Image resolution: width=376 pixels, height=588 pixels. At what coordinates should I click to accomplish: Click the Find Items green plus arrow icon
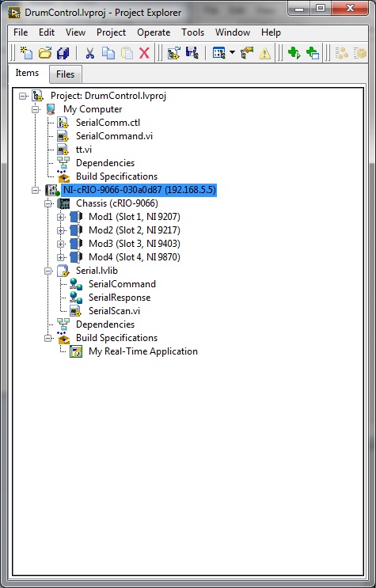[x=294, y=53]
